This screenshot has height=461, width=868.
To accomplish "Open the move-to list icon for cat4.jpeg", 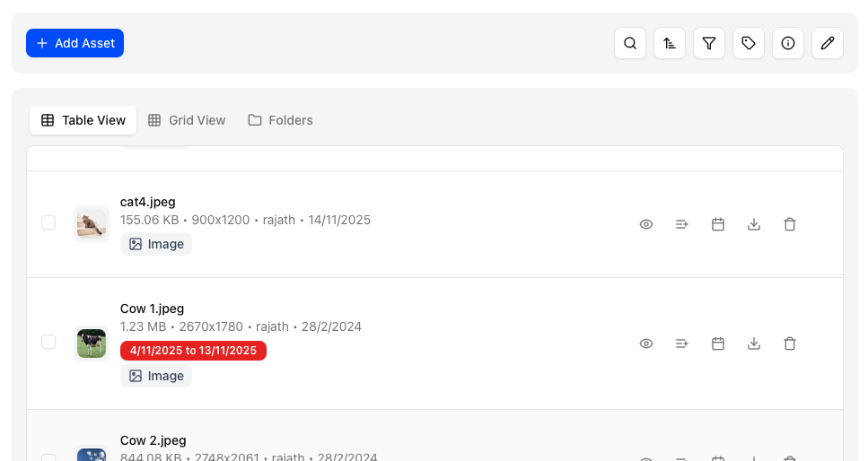I will click(682, 224).
